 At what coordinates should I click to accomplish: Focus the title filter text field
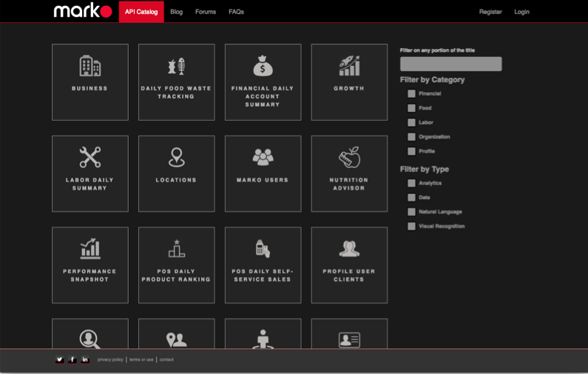click(x=450, y=64)
